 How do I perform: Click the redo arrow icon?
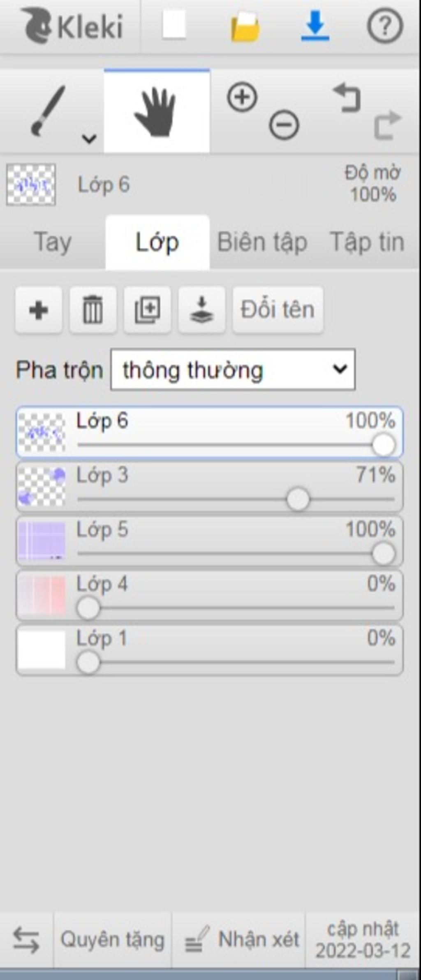(387, 125)
